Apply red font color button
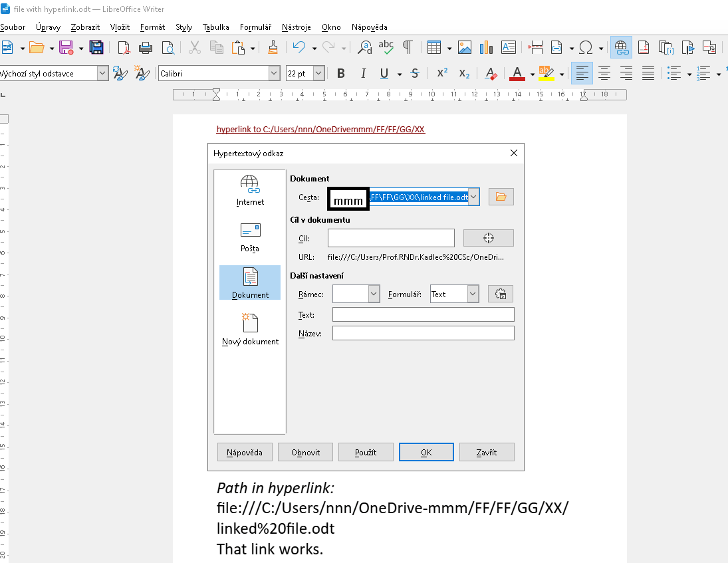 517,73
